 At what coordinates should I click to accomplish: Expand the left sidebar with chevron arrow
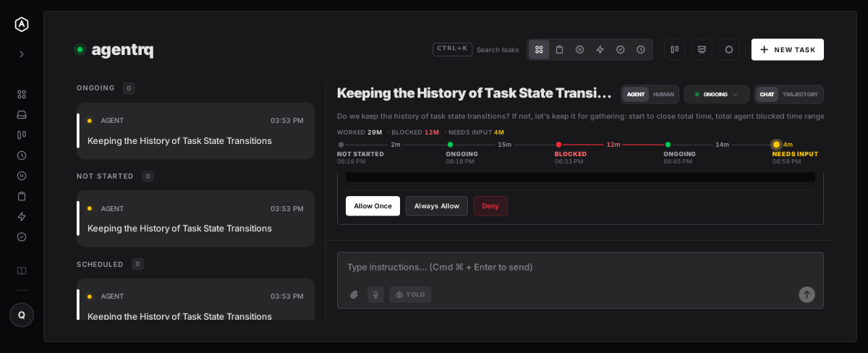click(x=22, y=54)
